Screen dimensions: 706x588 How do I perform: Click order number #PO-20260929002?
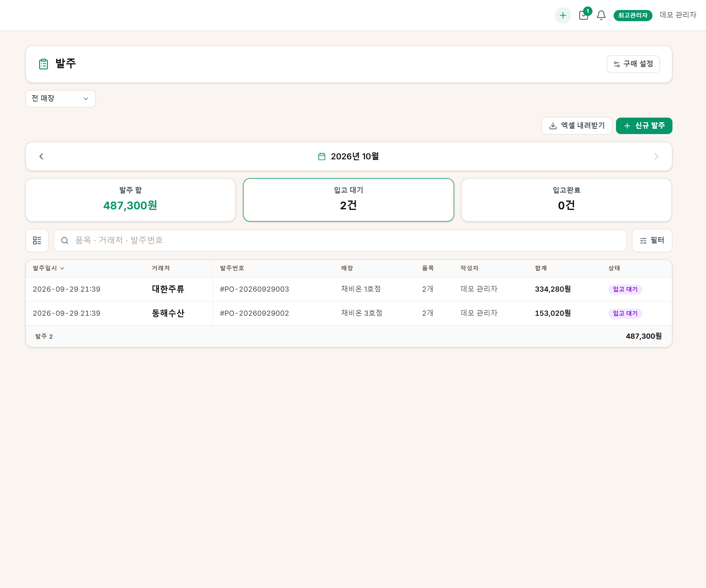pos(254,313)
